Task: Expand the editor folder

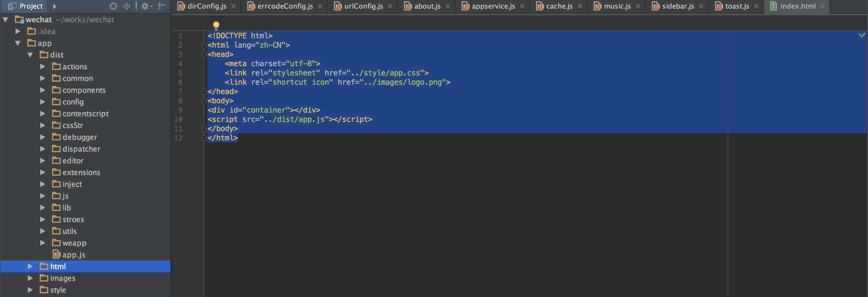Action: coord(42,161)
